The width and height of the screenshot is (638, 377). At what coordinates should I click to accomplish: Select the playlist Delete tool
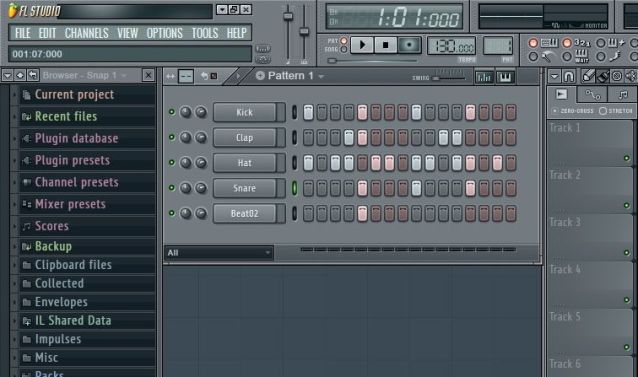click(x=617, y=76)
